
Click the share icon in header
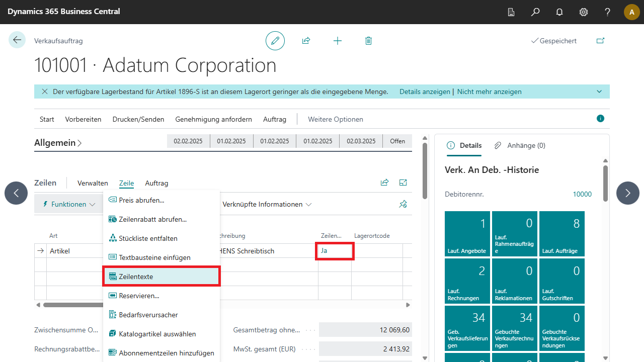306,41
